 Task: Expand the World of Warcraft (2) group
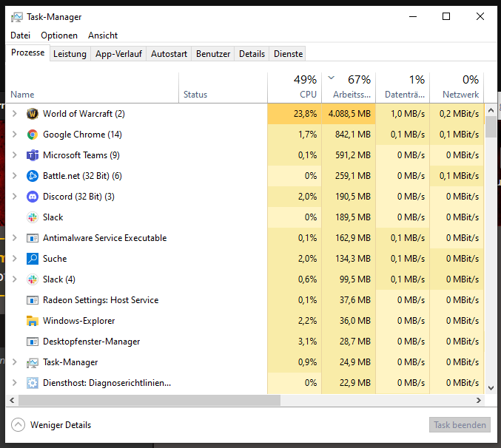coord(14,114)
